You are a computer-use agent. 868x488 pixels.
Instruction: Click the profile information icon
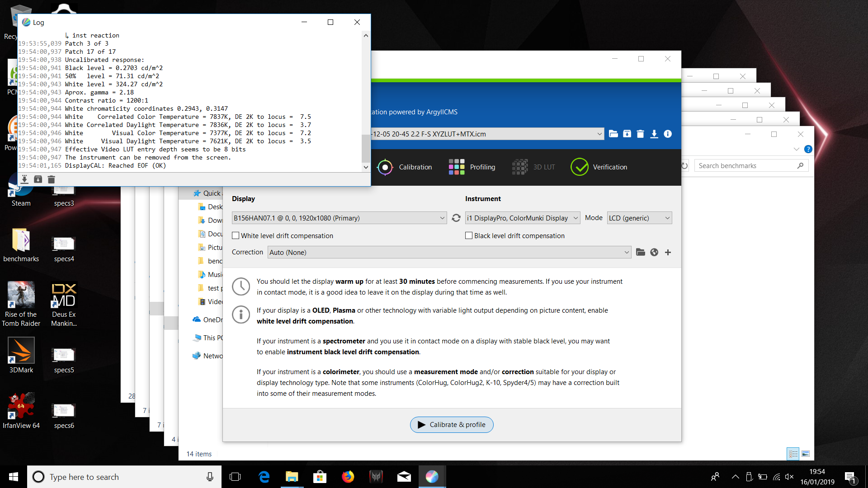668,134
